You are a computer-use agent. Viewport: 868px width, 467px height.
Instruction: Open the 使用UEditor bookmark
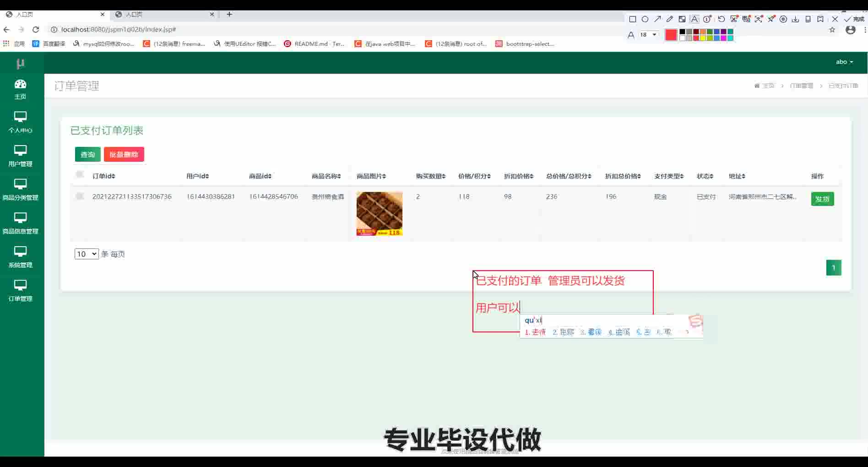[244, 43]
